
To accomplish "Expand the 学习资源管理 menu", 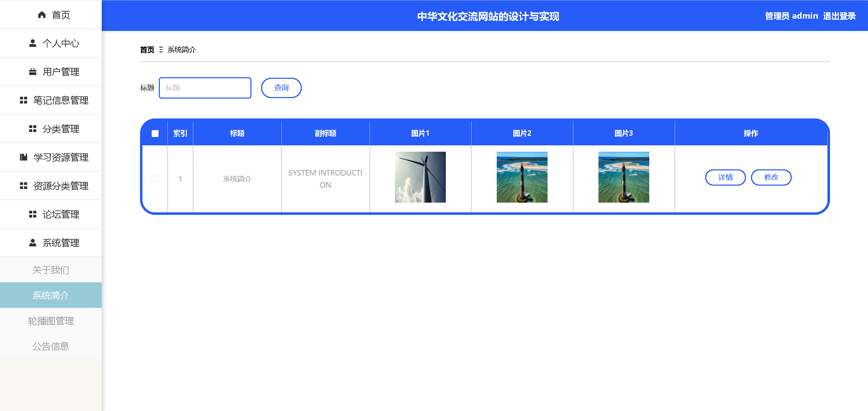I will [x=61, y=157].
